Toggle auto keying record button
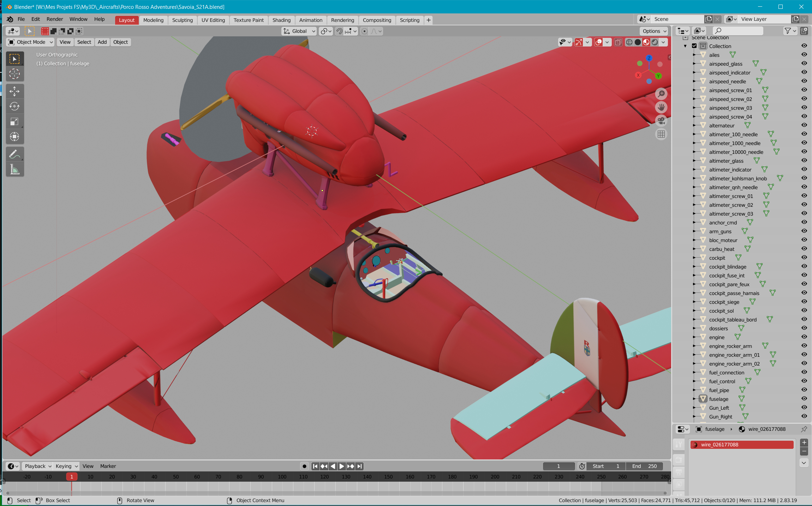 (x=304, y=466)
